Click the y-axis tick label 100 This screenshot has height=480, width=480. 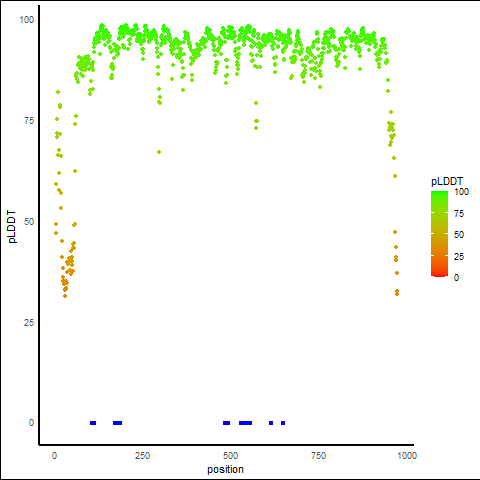pos(27,20)
